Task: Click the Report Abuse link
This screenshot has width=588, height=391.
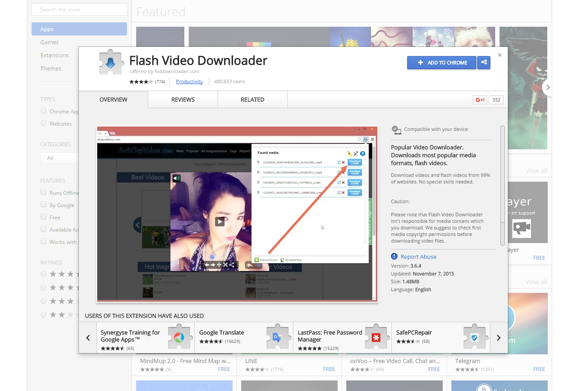Action: [419, 257]
